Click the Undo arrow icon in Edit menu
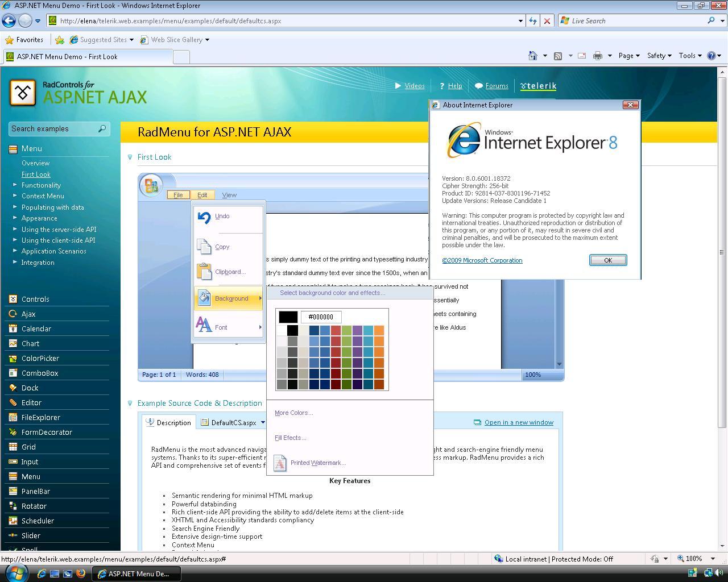The height and width of the screenshot is (582, 728). point(204,217)
